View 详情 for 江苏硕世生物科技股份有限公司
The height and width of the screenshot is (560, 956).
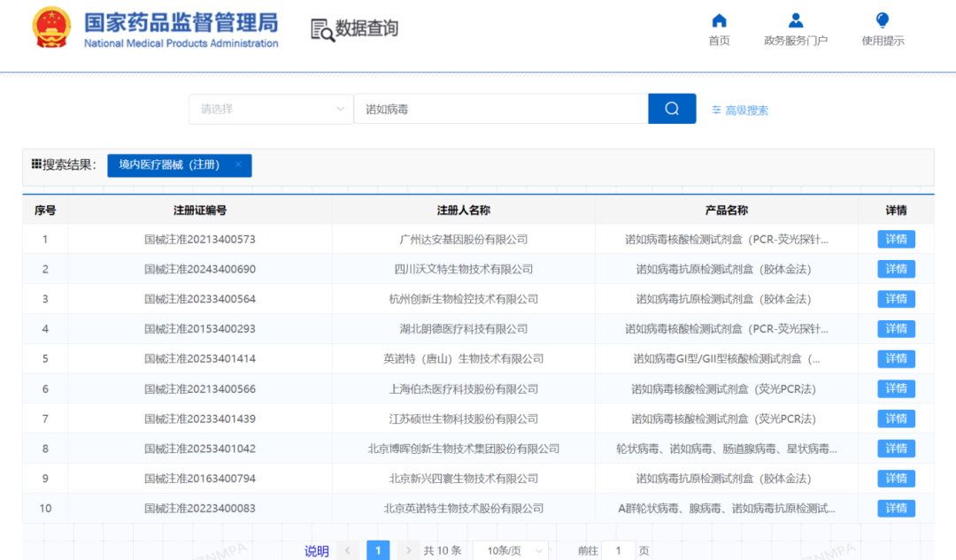tap(896, 418)
